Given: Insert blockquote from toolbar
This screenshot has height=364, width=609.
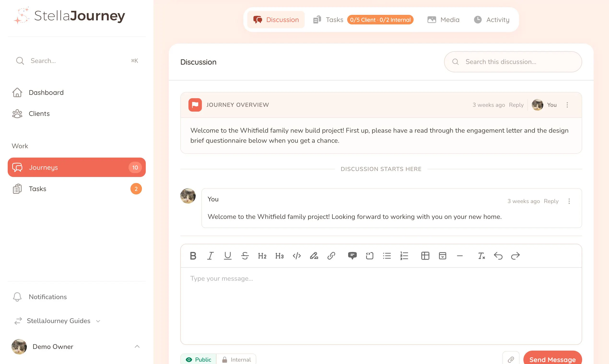Looking at the screenshot, I should click(x=369, y=256).
